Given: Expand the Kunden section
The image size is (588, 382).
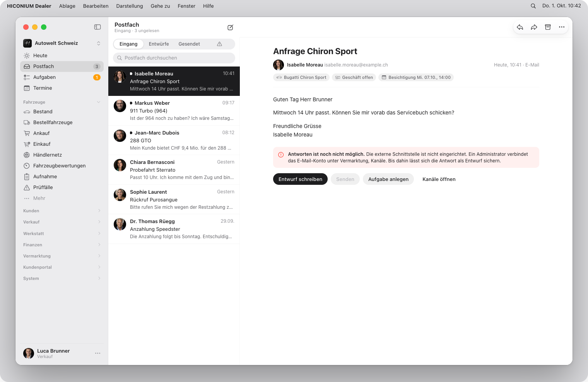Looking at the screenshot, I should tap(62, 211).
